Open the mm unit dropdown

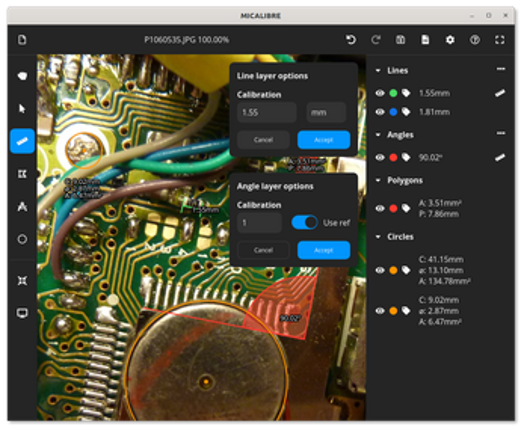coord(326,113)
